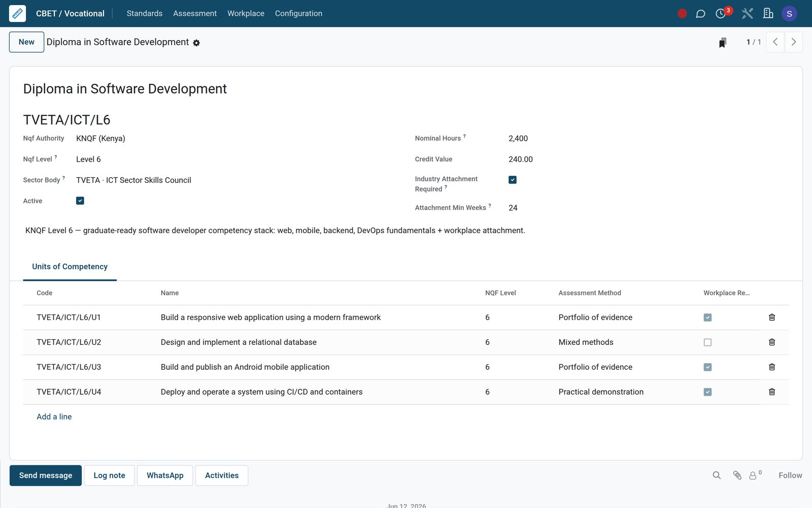The image size is (812, 508).
Task: Click the red recording status dot
Action: [682, 14]
